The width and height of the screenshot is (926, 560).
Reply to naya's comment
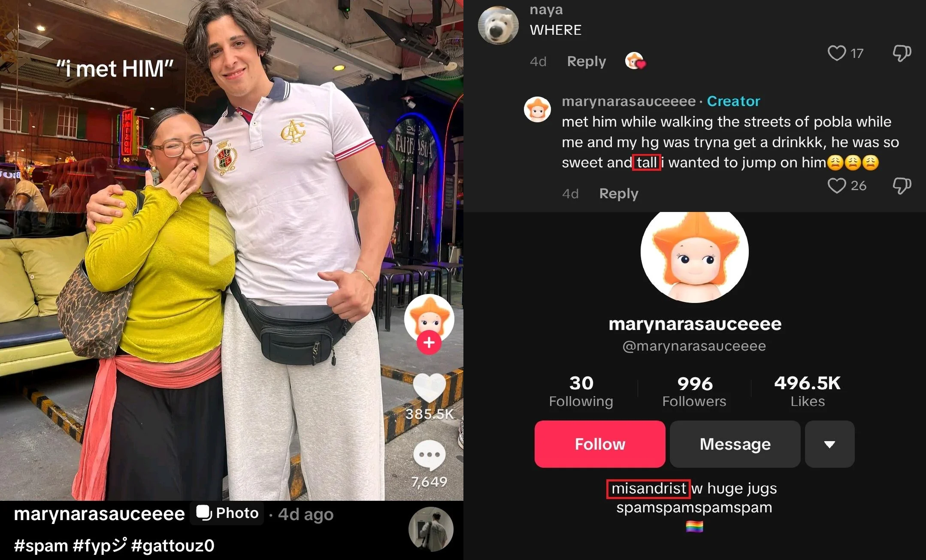point(587,61)
